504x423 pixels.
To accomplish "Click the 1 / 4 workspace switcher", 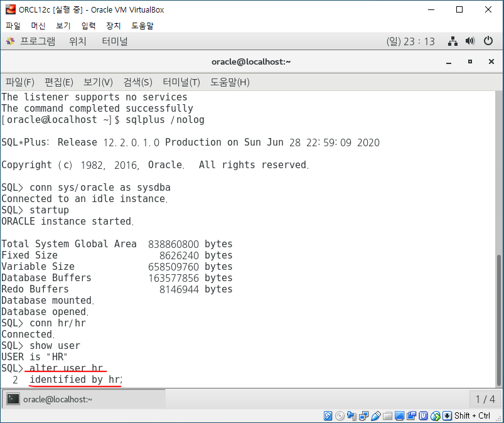I will 485,399.
